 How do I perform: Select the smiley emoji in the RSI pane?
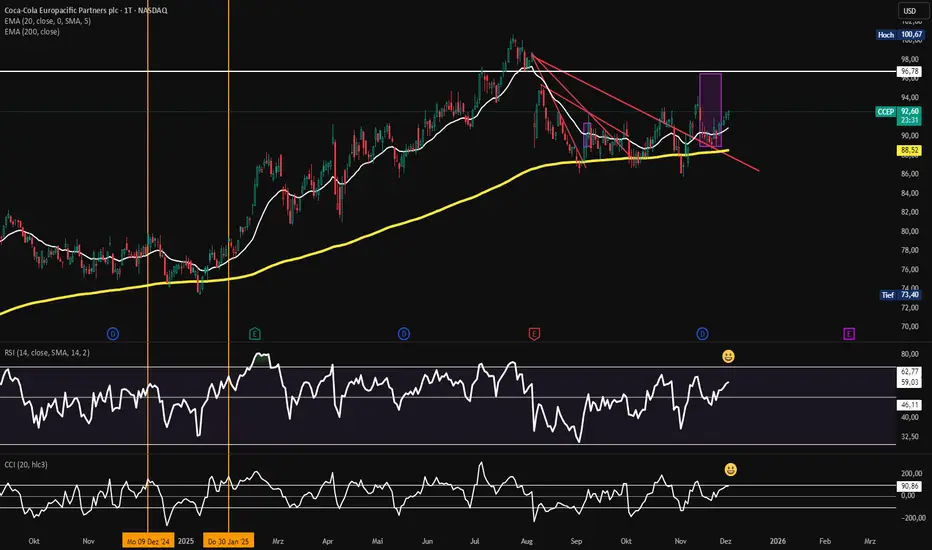point(728,356)
